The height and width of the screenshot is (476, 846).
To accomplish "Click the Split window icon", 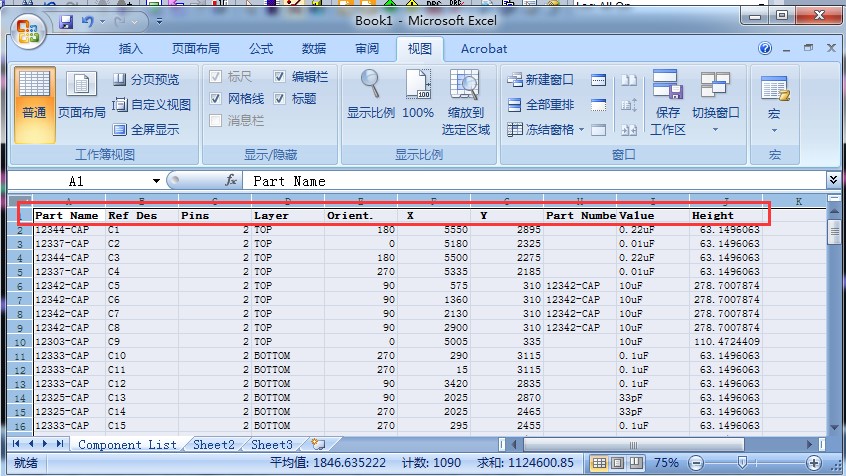I will 598,80.
